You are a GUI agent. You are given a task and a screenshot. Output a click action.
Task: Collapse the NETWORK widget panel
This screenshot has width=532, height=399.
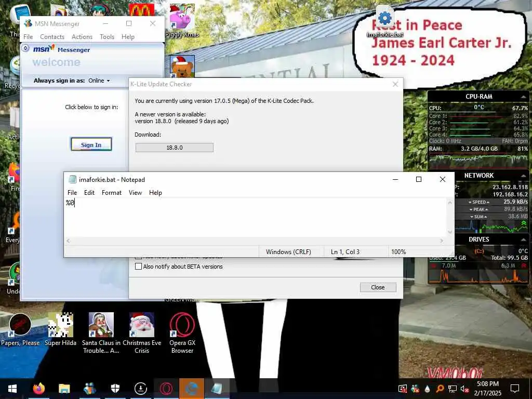point(524,176)
